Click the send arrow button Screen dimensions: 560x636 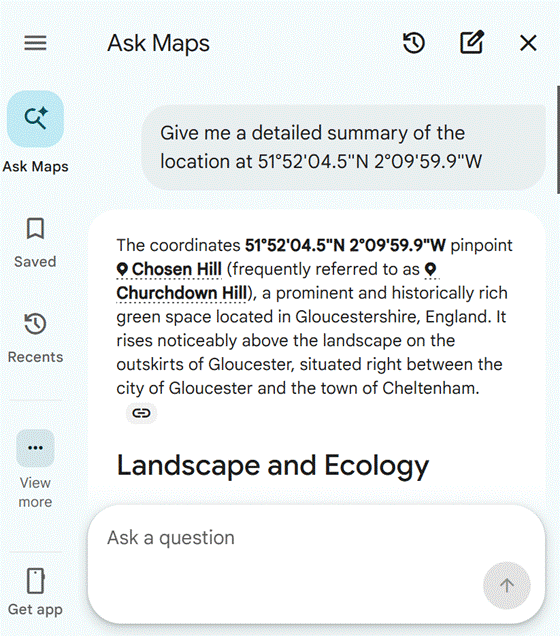[507, 586]
